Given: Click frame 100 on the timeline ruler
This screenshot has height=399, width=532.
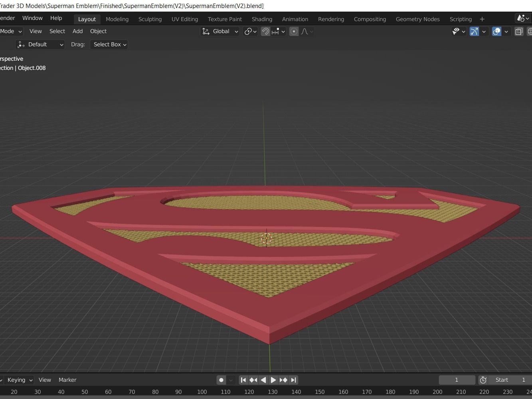Looking at the screenshot, I should click(202, 392).
